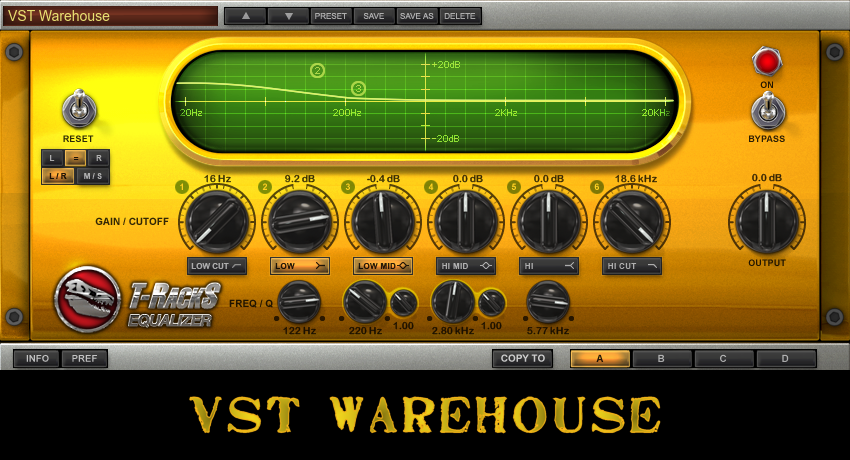
Task: Click band 2 node on EQ graph
Action: [x=317, y=70]
